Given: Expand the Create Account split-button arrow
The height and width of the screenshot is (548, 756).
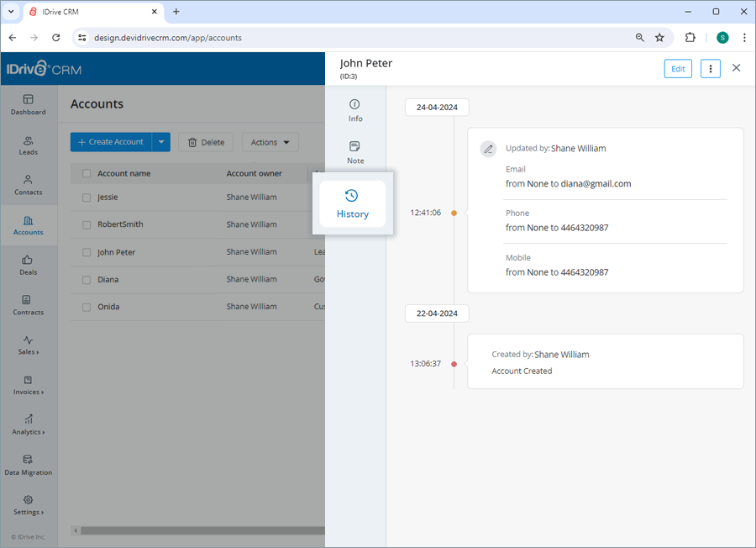Looking at the screenshot, I should pos(160,142).
